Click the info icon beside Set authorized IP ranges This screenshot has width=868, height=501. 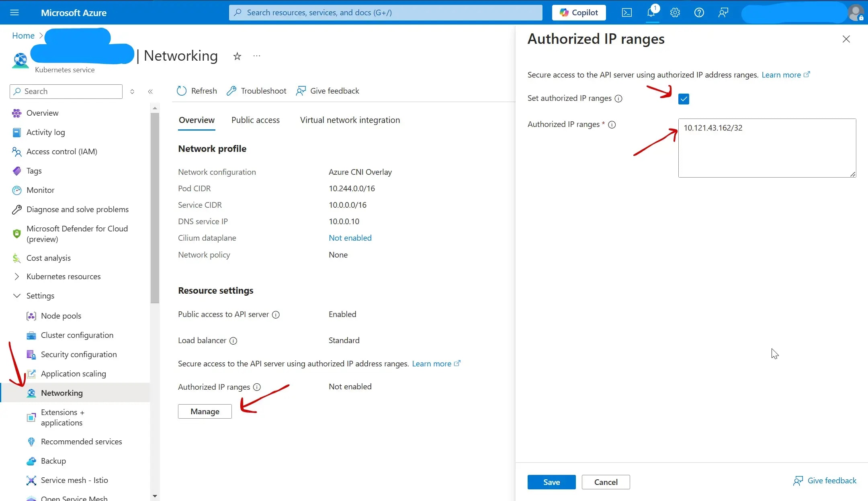click(619, 98)
